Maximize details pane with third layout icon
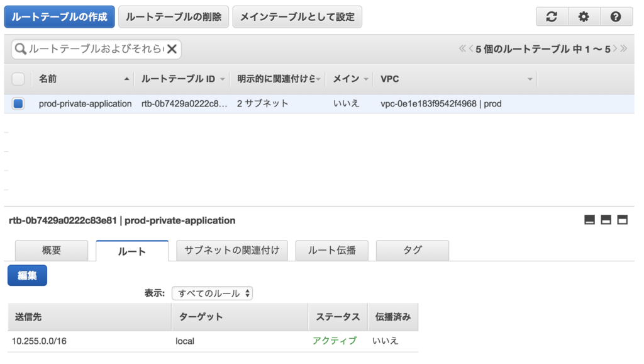The image size is (644, 364). pyautogui.click(x=622, y=220)
